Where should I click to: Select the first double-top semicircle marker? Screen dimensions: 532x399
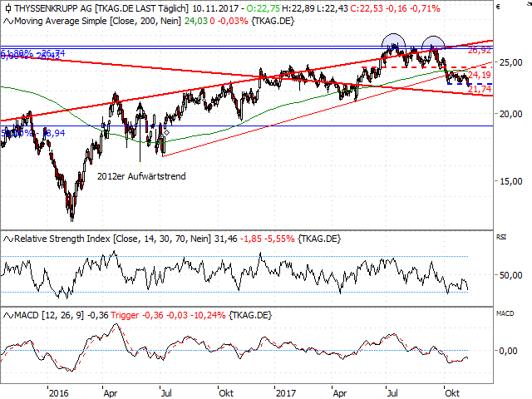[x=393, y=40]
